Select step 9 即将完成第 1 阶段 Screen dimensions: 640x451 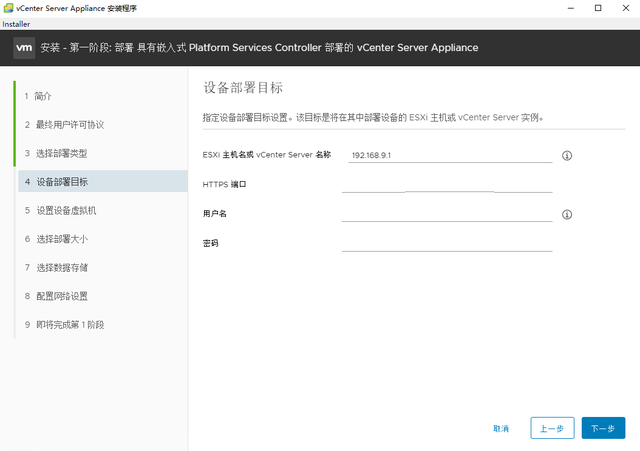(x=64, y=325)
